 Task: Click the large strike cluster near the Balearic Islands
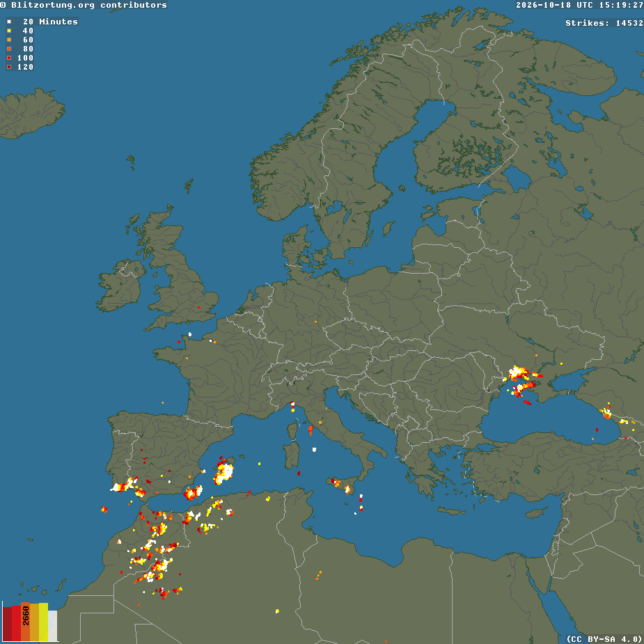coord(223,471)
